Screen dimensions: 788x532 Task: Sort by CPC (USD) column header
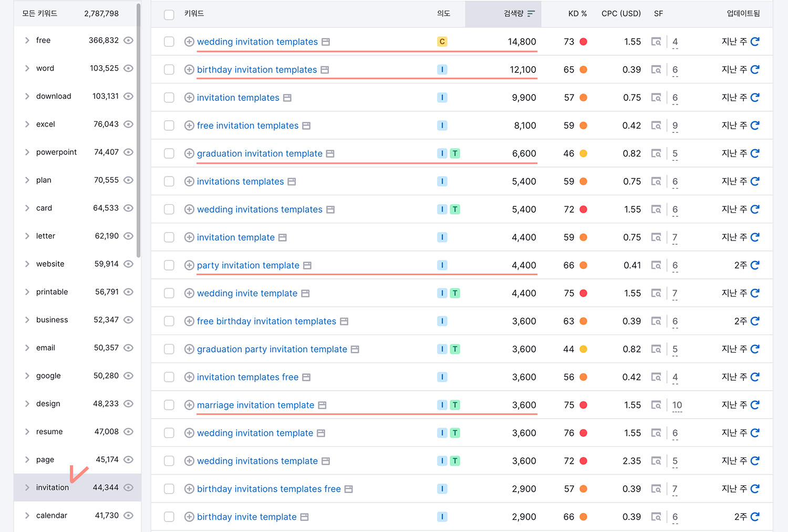[621, 14]
